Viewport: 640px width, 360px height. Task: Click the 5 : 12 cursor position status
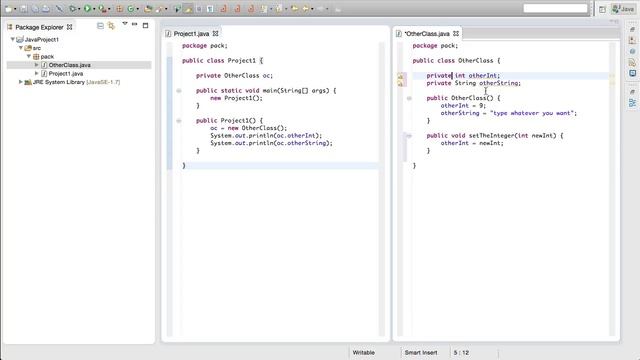click(x=461, y=352)
